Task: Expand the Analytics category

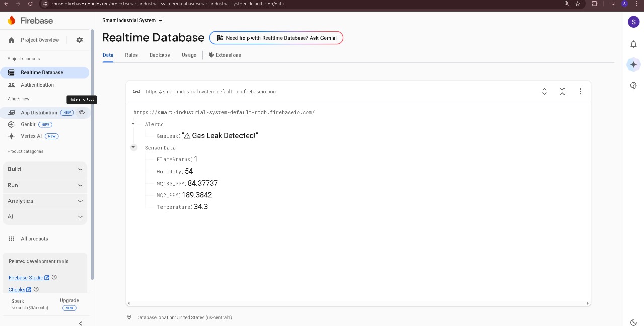Action: click(45, 201)
